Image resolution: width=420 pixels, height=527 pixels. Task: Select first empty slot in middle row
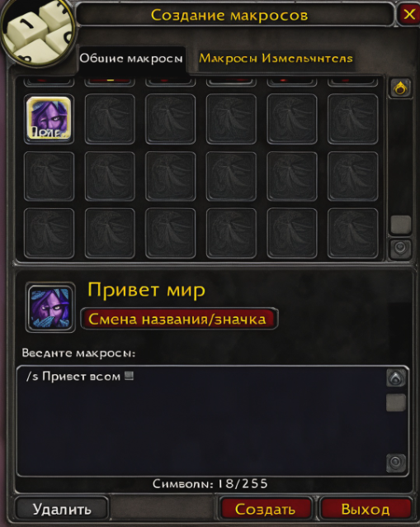49,176
